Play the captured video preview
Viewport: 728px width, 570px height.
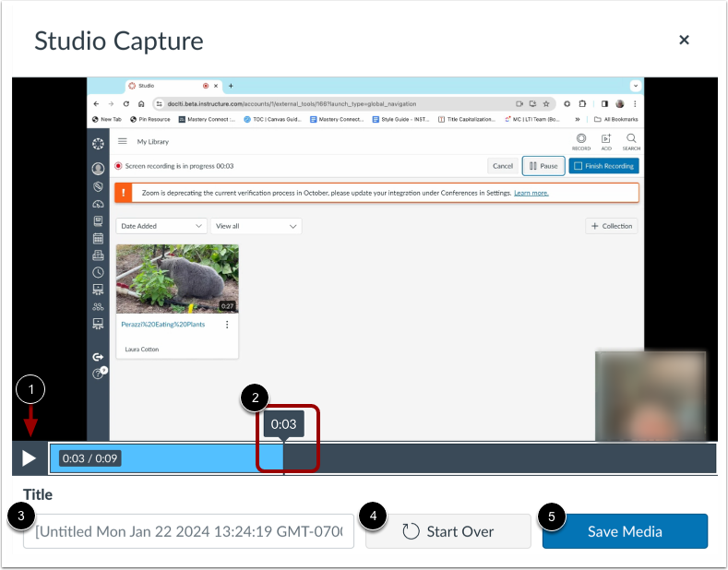[x=30, y=458]
